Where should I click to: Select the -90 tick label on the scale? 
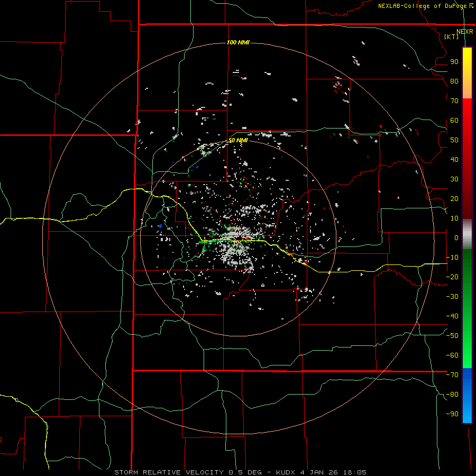[x=452, y=414]
